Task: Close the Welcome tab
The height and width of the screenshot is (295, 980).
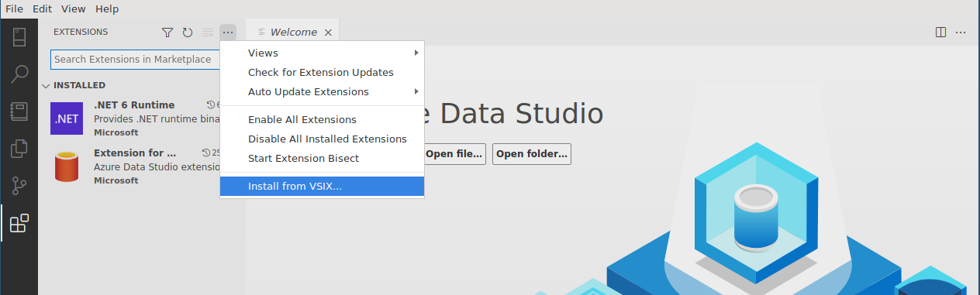Action: [x=328, y=33]
